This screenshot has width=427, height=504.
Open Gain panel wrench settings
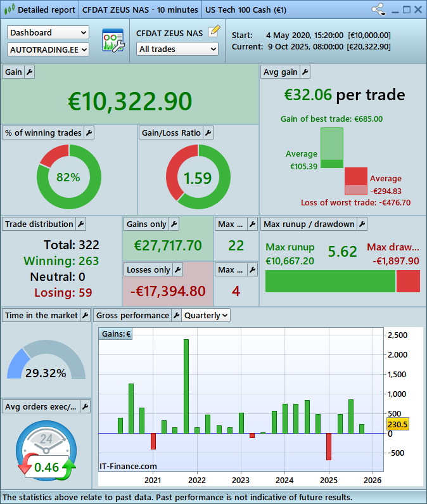point(29,72)
